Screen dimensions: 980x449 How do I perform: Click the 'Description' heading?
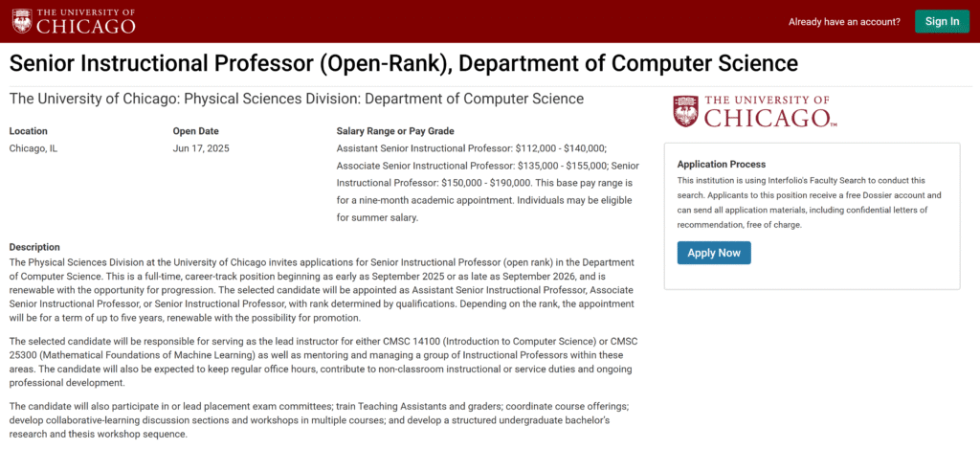[x=34, y=247]
